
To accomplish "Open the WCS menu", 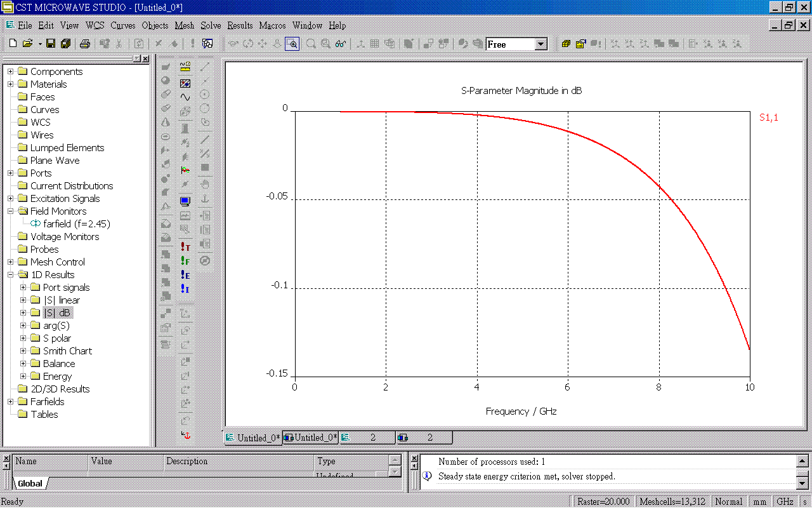I will 95,25.
